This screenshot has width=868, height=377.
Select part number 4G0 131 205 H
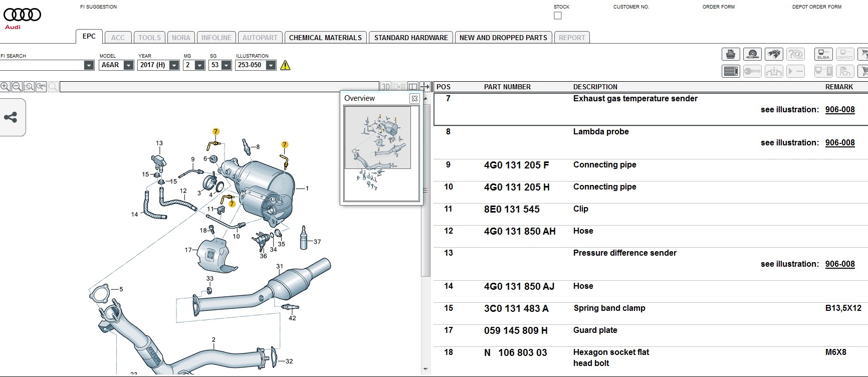(517, 187)
